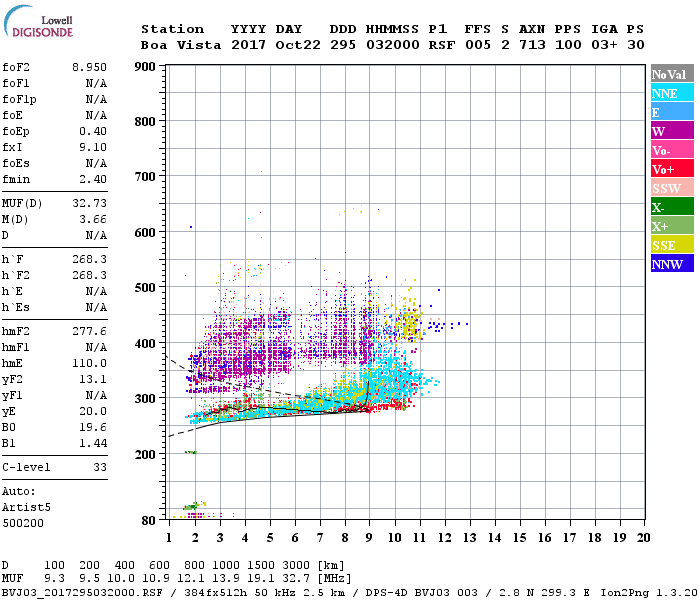Select the X- dark green legend swatch
The image size is (700, 600).
[671, 207]
